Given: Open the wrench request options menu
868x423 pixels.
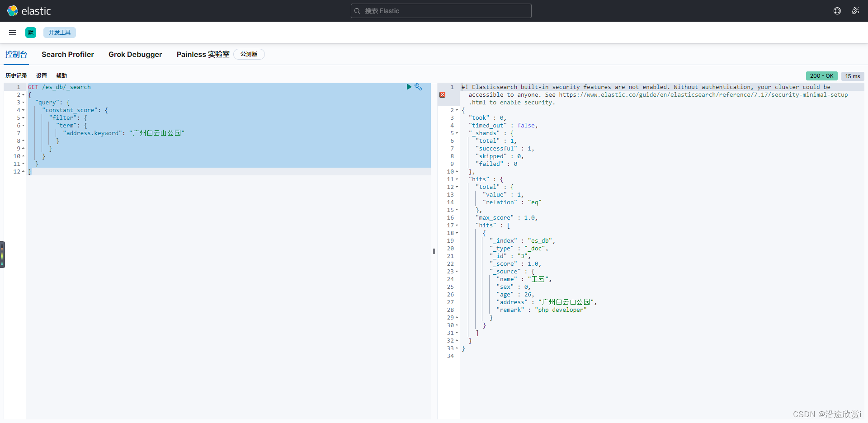Looking at the screenshot, I should [x=418, y=87].
